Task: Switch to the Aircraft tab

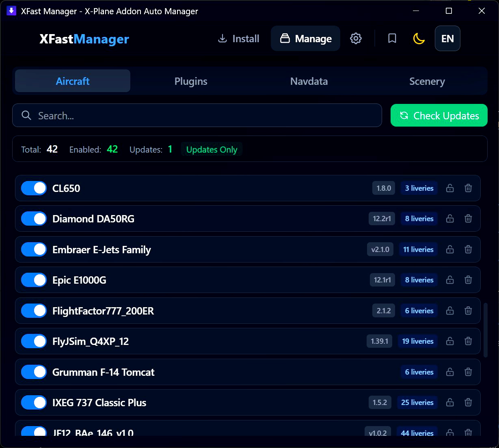Action: pyautogui.click(x=73, y=81)
